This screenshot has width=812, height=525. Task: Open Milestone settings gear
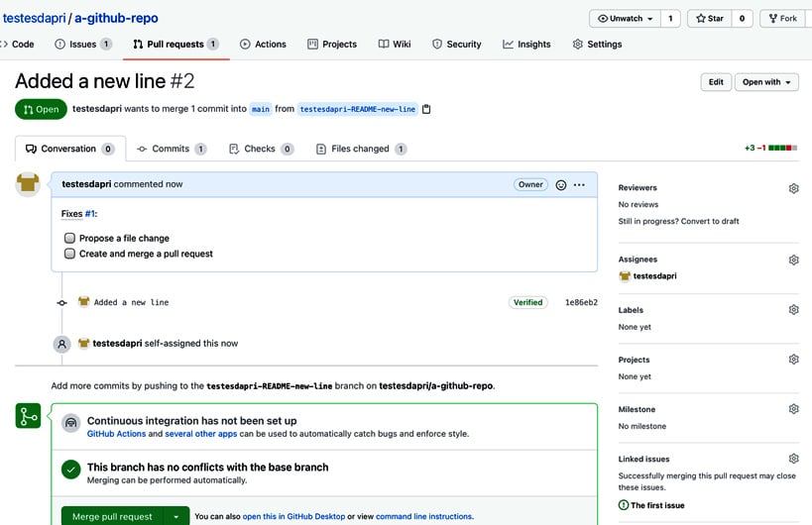click(793, 409)
